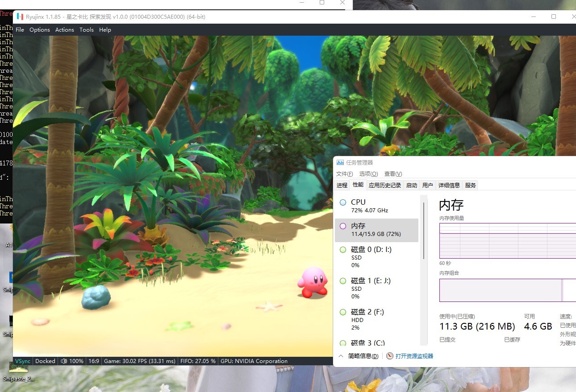The height and width of the screenshot is (392, 576).
Task: Open the Actions menu in Ryujinx
Action: (x=65, y=30)
